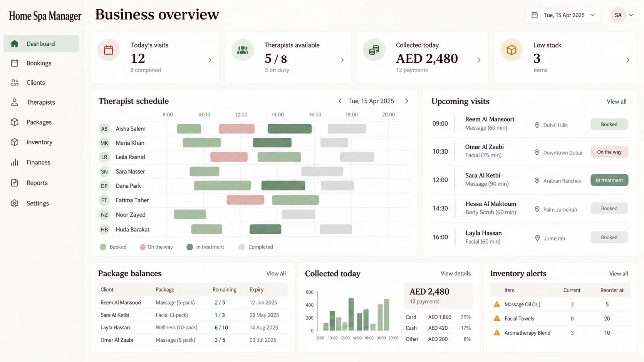
Task: Click Sara Al Ketbi's In treatment status
Action: coord(609,180)
